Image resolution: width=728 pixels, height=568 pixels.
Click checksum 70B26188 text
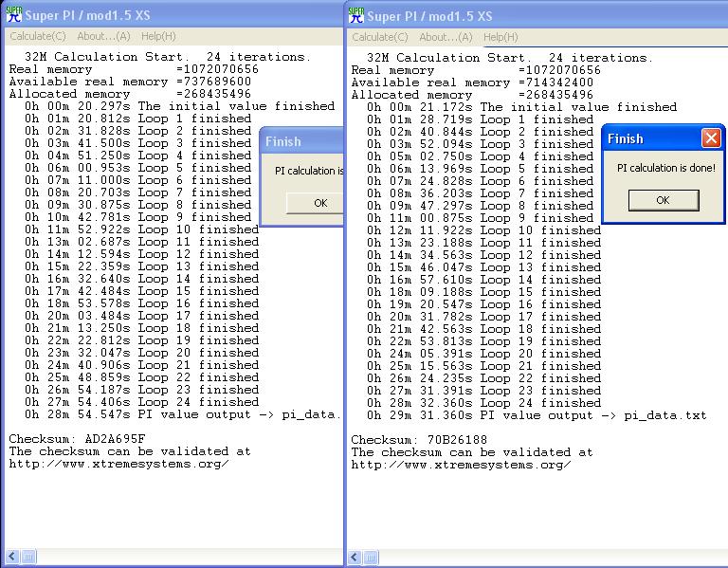[457, 439]
